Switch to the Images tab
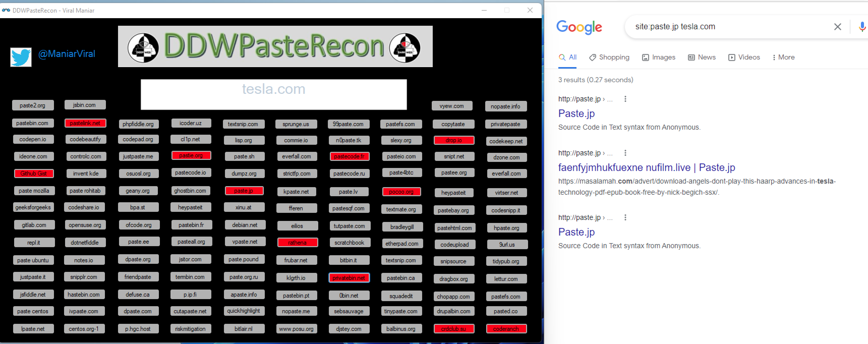868x344 pixels. click(x=658, y=57)
